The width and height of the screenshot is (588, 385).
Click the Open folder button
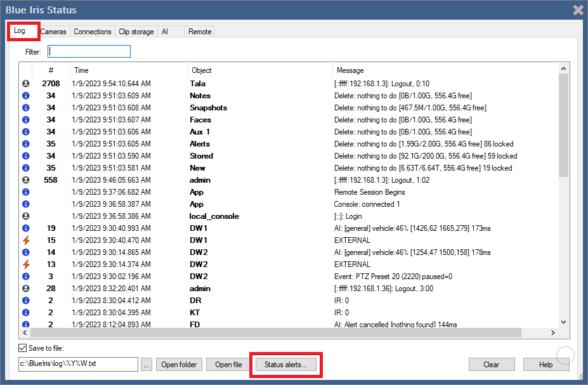pos(179,364)
